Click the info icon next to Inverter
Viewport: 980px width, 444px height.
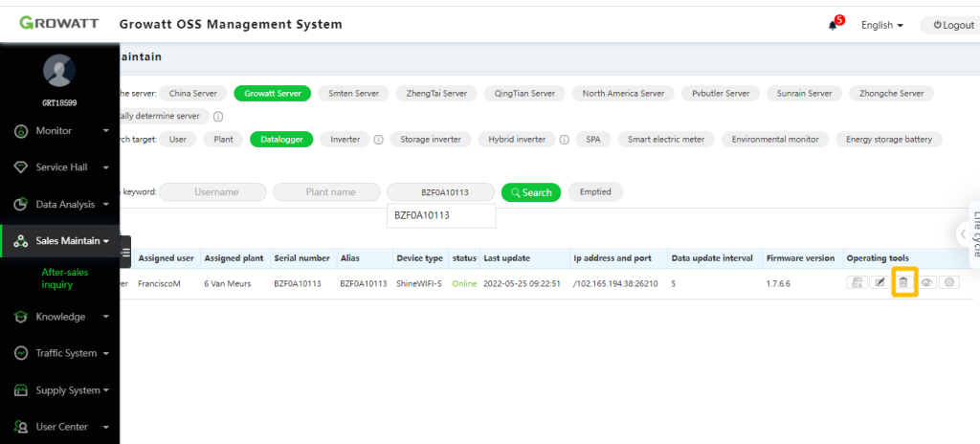(x=378, y=140)
